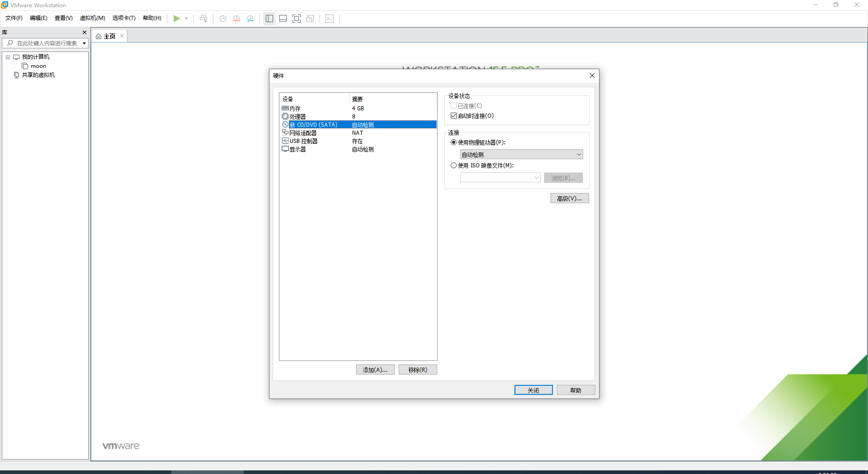Close the 主页 tab
868x474 pixels.
(x=122, y=36)
